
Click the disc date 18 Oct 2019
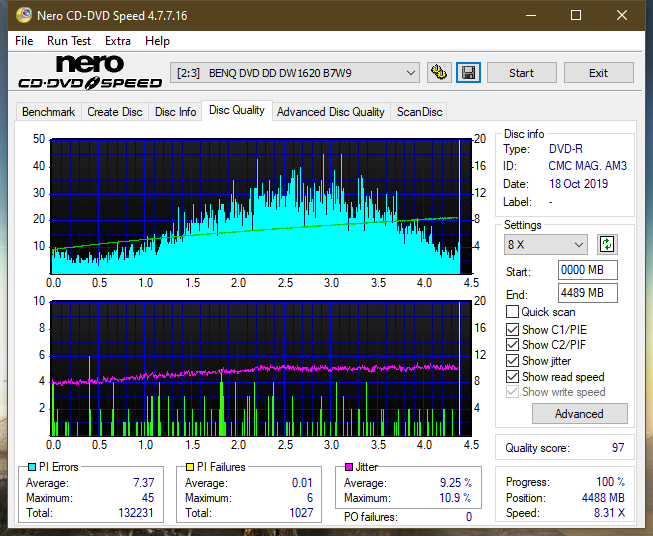[578, 184]
